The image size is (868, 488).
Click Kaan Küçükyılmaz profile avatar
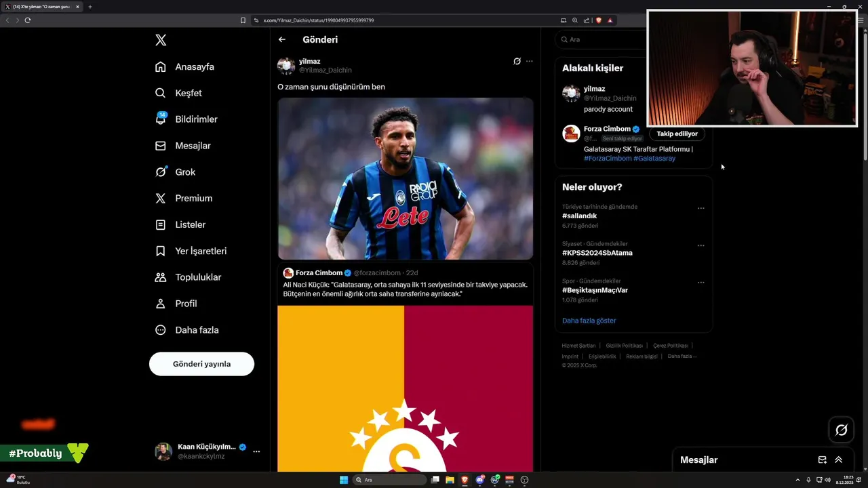click(163, 451)
